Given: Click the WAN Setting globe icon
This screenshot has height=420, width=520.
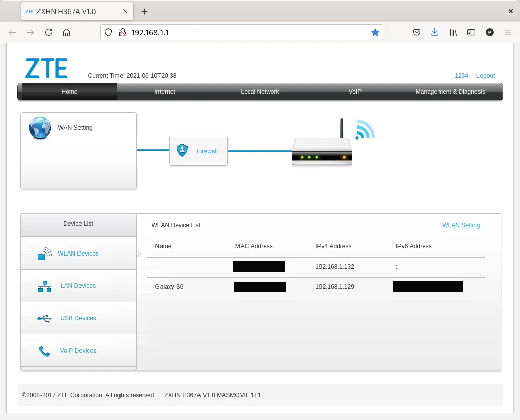Looking at the screenshot, I should (x=39, y=128).
